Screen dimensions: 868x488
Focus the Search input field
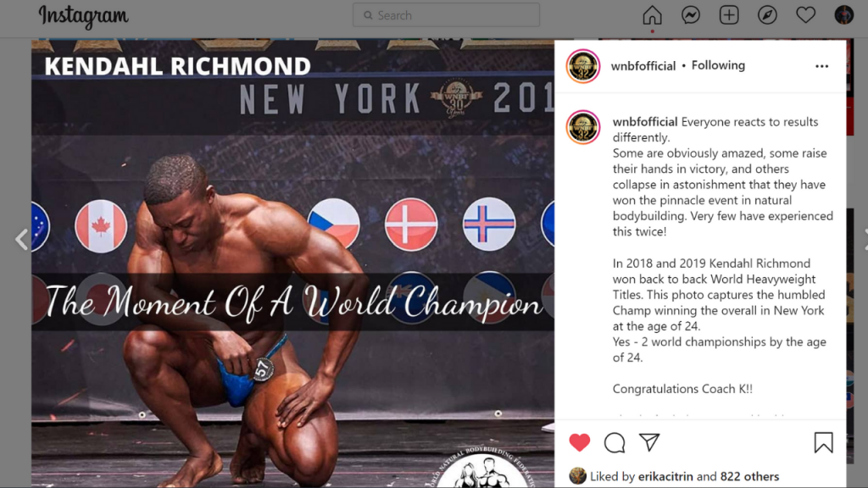click(446, 15)
